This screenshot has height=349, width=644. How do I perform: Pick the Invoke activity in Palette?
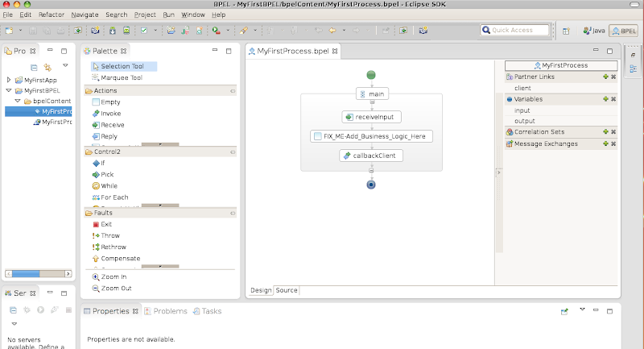tap(106, 114)
